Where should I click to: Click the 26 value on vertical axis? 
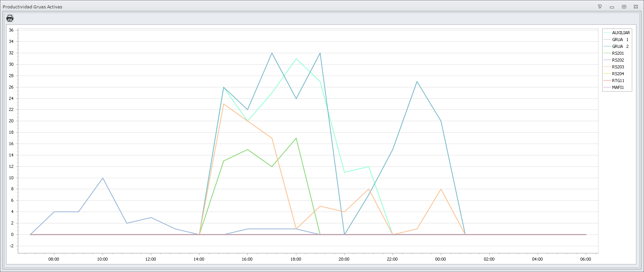11,87
